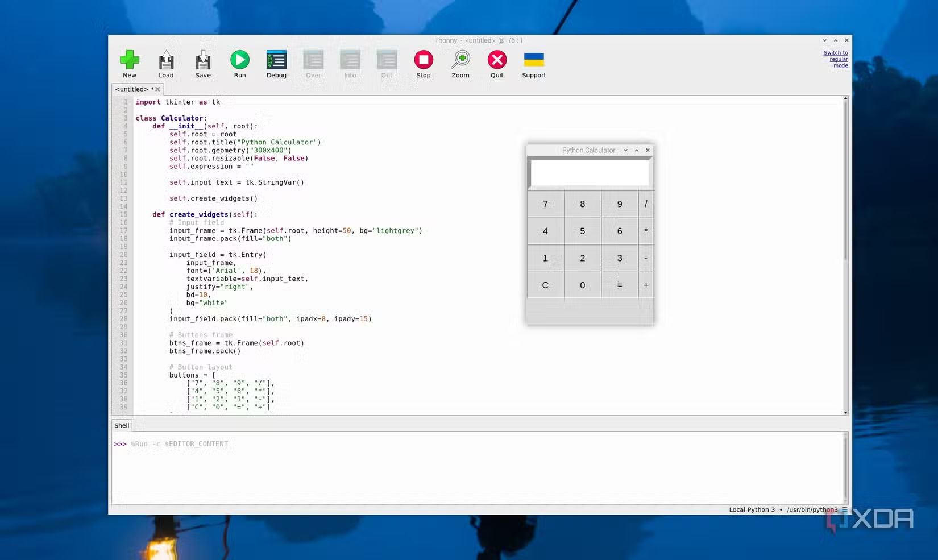Click the multiply (*) calculator button
This screenshot has width=938, height=560.
point(646,231)
